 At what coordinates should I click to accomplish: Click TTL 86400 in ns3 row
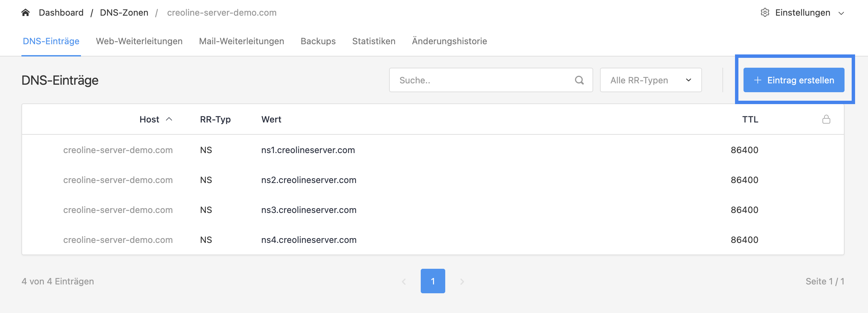click(745, 210)
